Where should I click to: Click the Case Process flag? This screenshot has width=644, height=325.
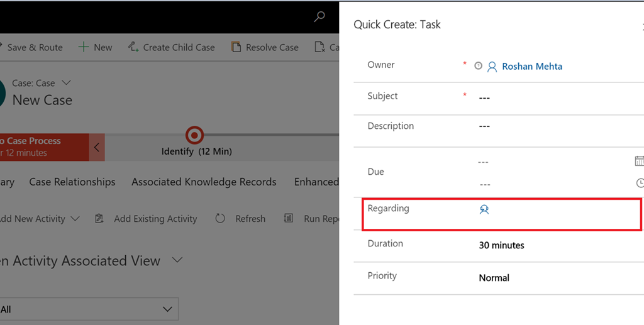click(x=45, y=147)
